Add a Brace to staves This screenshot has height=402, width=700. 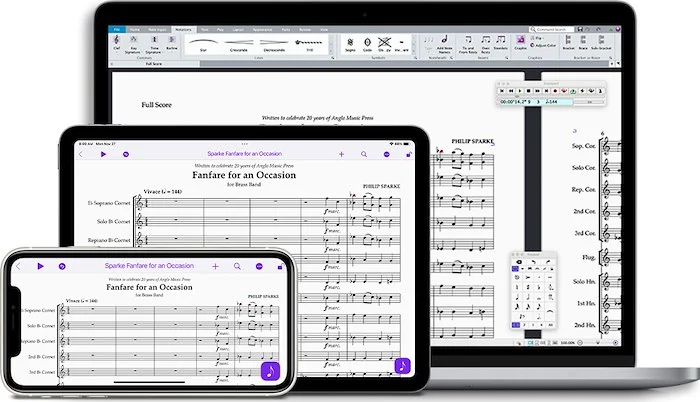tap(583, 43)
